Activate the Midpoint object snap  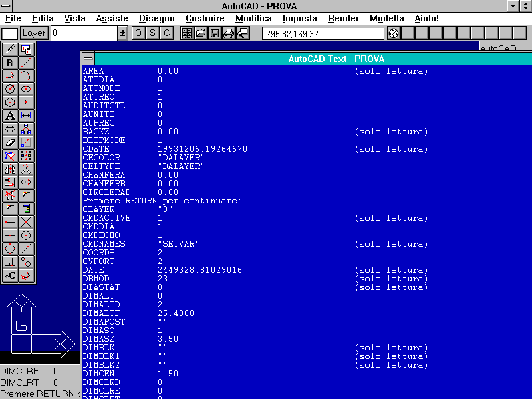point(10,235)
